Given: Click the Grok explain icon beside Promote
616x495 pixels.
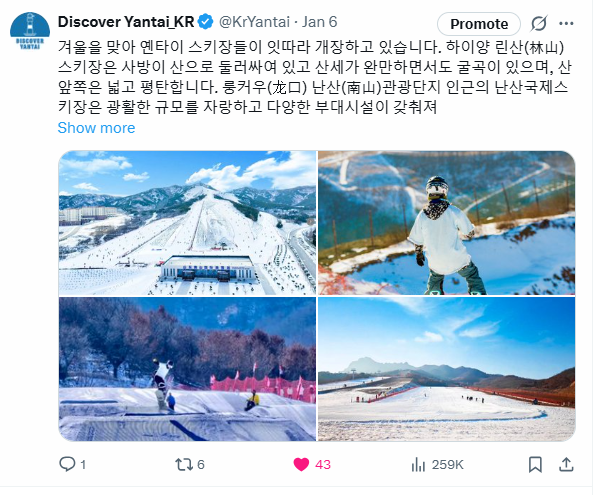Looking at the screenshot, I should [x=539, y=24].
